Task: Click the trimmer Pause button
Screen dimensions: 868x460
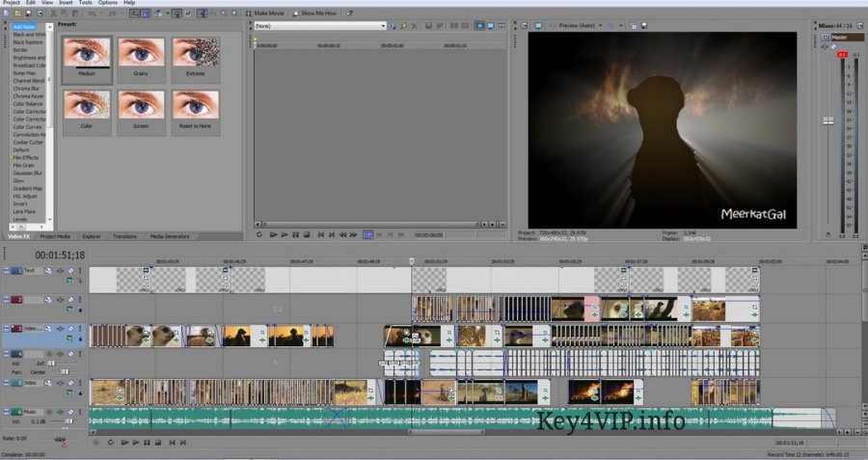Action: coord(296,234)
